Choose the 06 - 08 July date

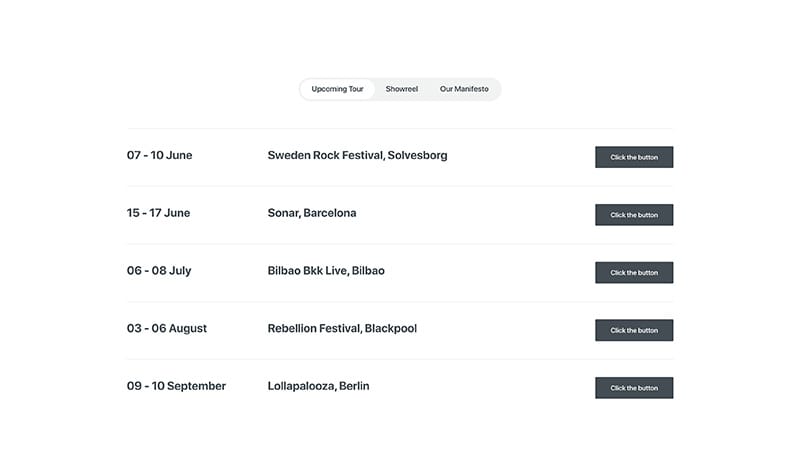click(x=158, y=271)
